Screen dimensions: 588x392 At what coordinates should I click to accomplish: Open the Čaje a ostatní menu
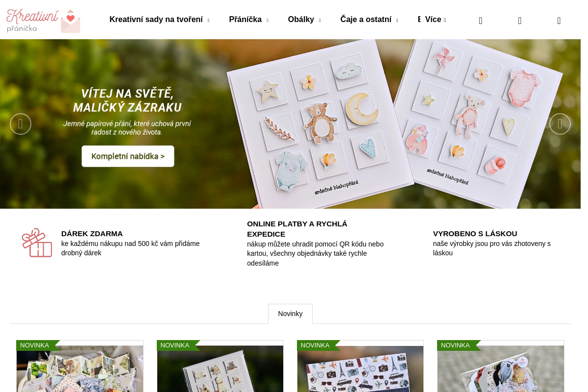pos(369,20)
